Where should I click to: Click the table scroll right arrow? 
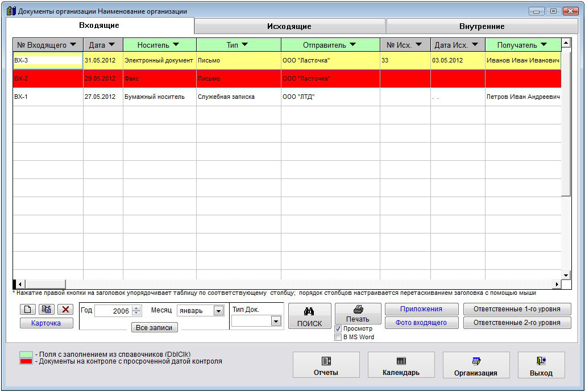point(557,284)
